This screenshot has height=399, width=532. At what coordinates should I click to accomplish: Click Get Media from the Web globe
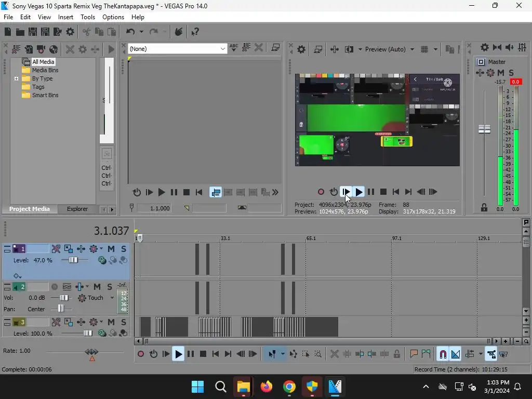point(54,49)
